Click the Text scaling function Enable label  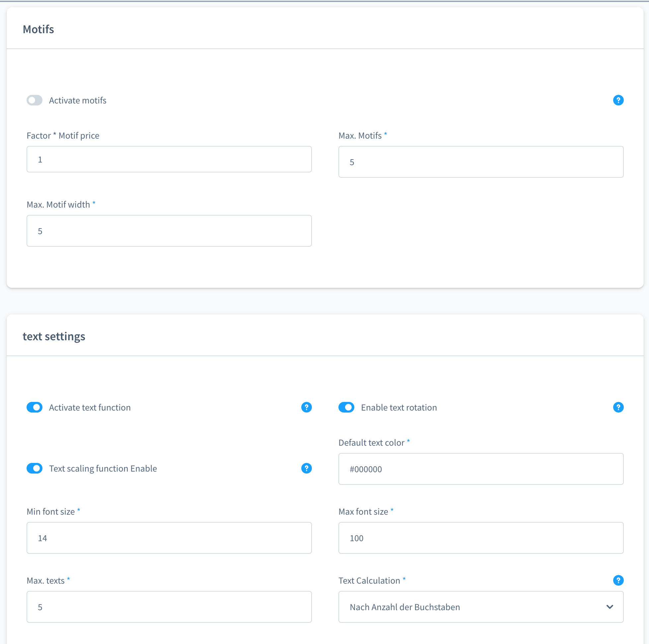(103, 468)
